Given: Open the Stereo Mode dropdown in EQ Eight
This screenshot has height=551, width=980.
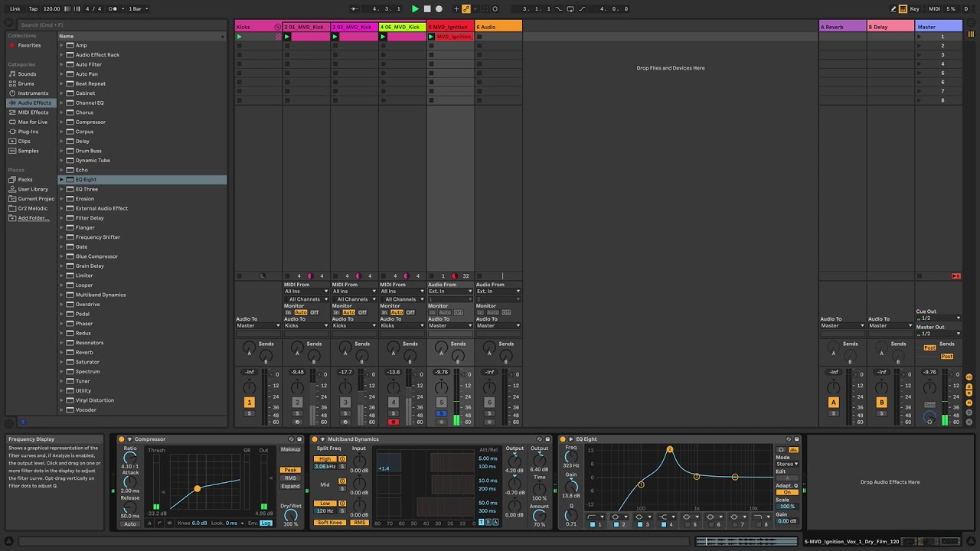Looking at the screenshot, I should (x=788, y=464).
